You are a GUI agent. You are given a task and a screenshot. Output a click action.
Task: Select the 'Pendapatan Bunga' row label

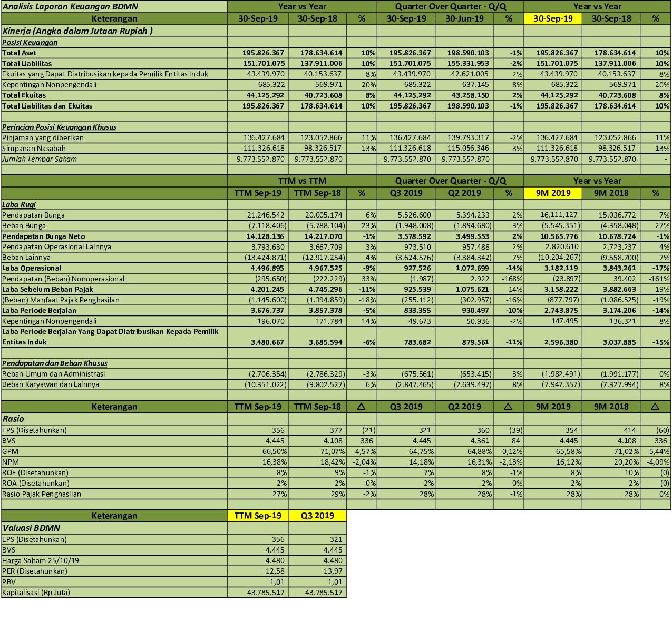[33, 215]
